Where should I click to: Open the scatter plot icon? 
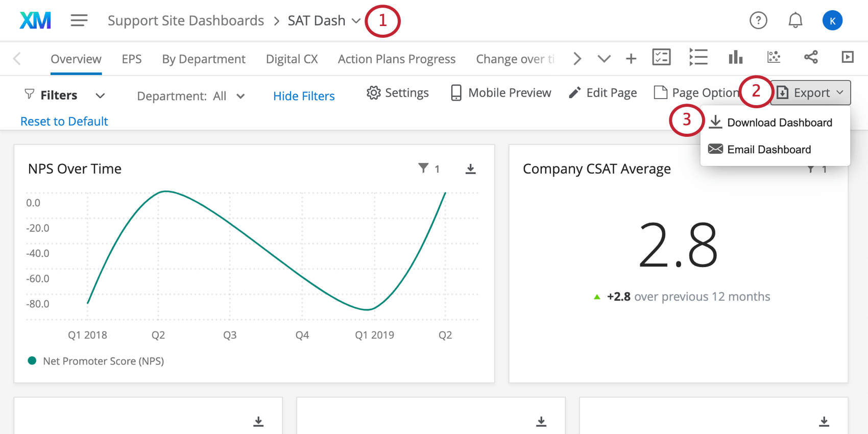(x=774, y=57)
